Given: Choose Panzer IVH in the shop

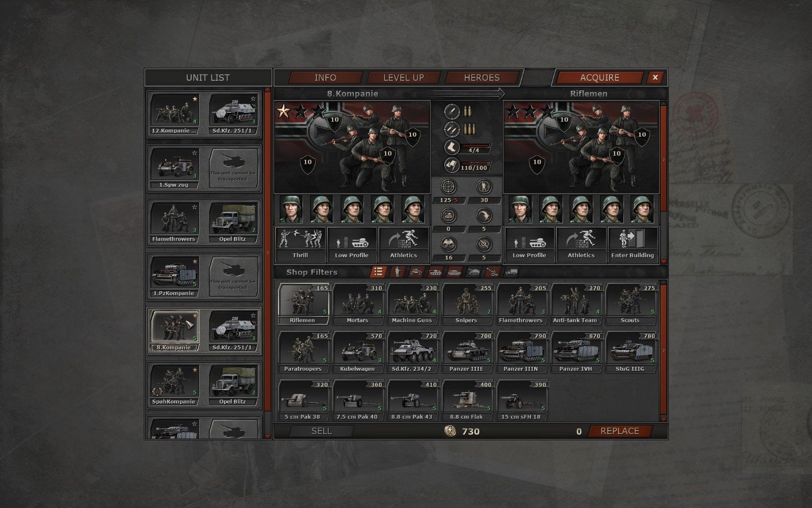Looking at the screenshot, I should [x=576, y=352].
